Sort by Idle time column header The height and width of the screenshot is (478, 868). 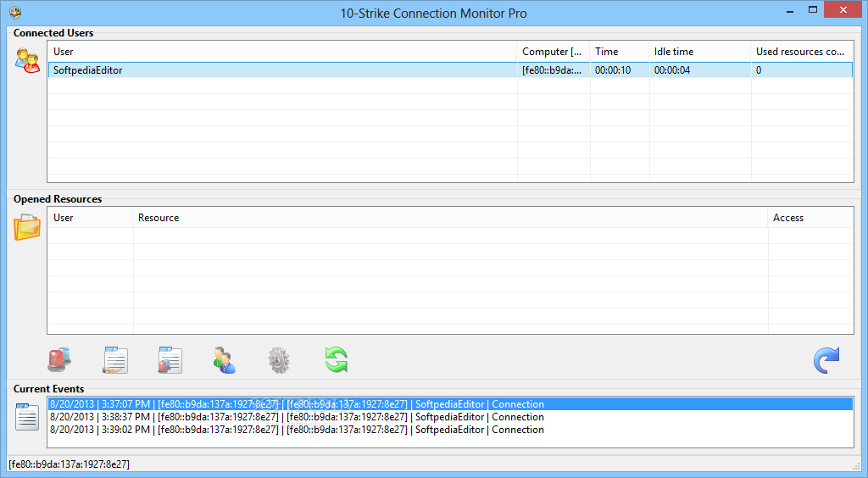tap(699, 52)
